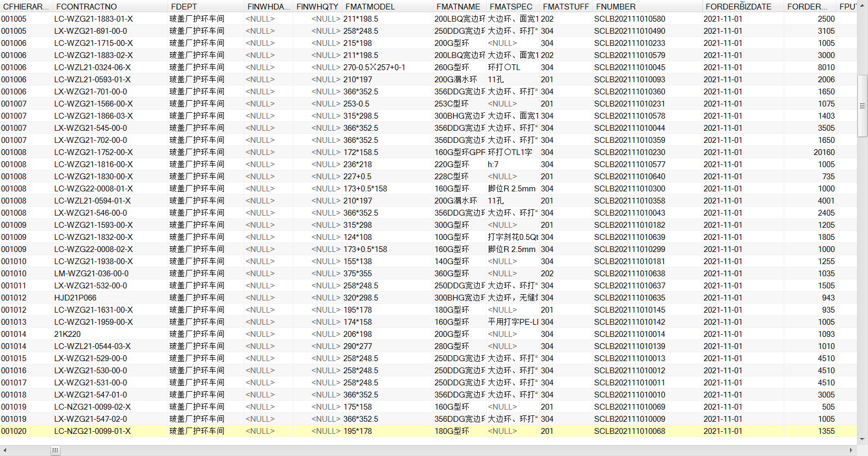Viewport: 868px width, 456px height.
Task: Sort by the FORDERBIZDATE column header
Action: (738, 7)
